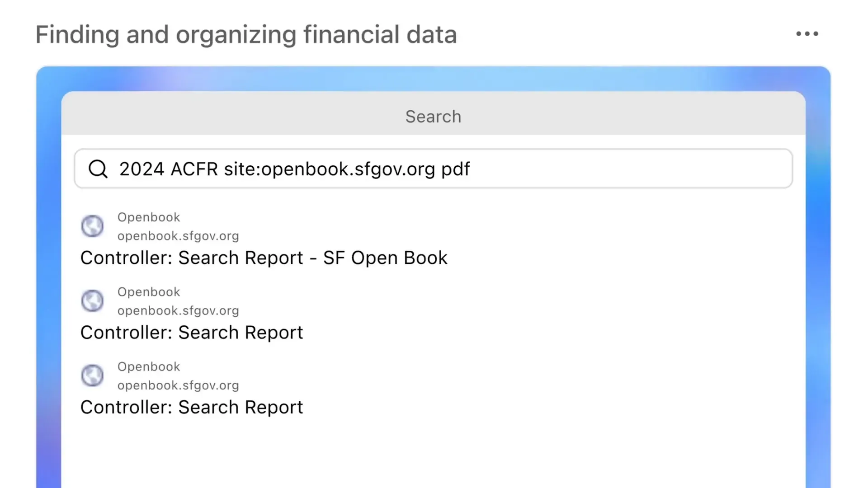Viewport: 868px width, 488px height.
Task: Click the third result's 'Openbook' source name
Action: pos(149,366)
